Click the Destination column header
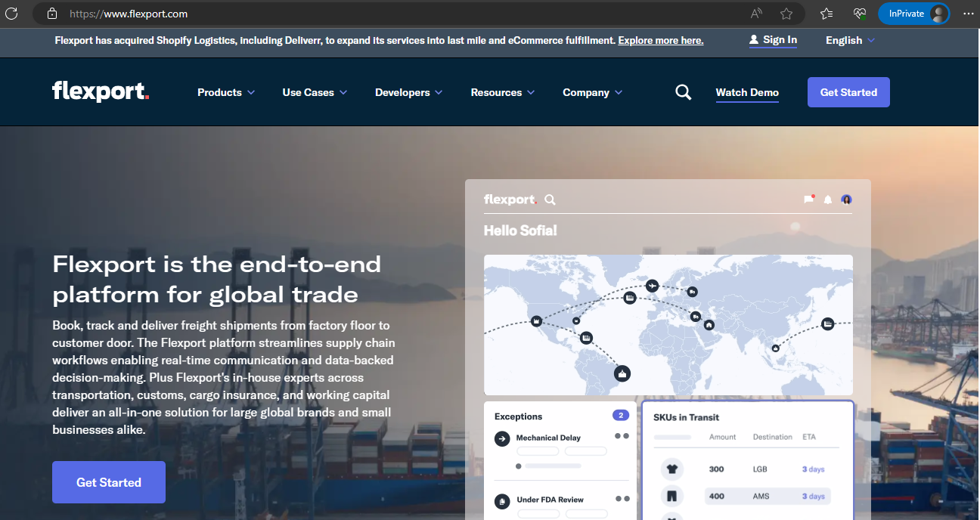This screenshot has width=980, height=520. [x=773, y=437]
